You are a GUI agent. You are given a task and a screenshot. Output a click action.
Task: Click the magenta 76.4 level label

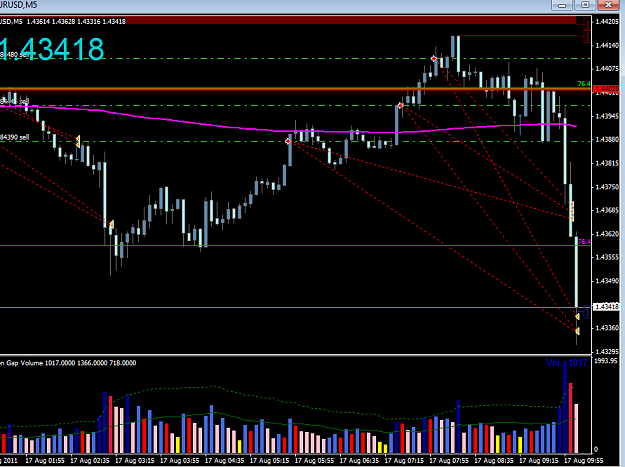point(584,241)
